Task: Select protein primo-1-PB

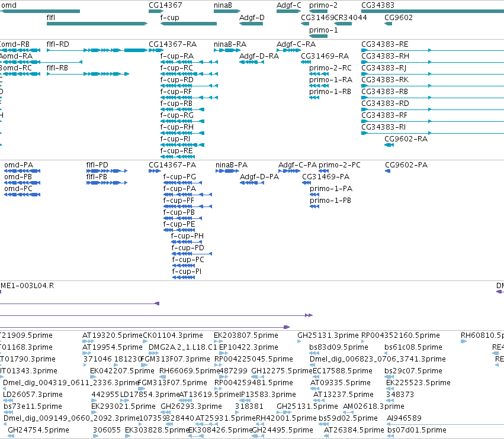Action: [x=314, y=206]
